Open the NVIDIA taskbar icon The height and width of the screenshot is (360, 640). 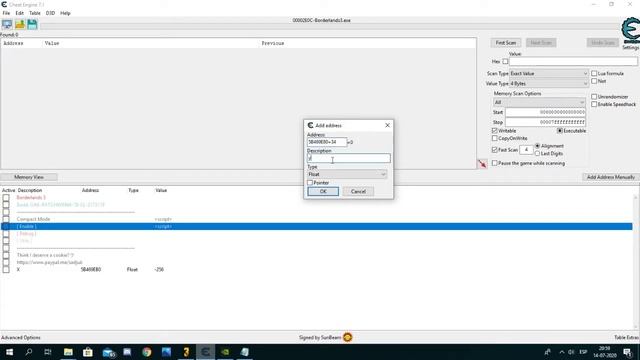point(225,352)
